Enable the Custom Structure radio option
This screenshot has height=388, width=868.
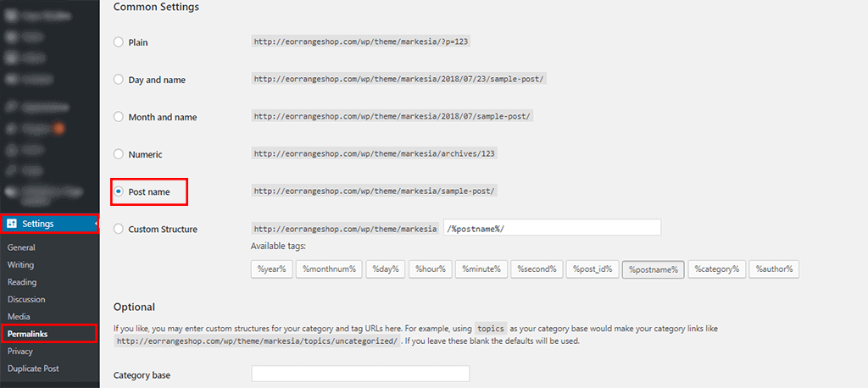pyautogui.click(x=119, y=230)
